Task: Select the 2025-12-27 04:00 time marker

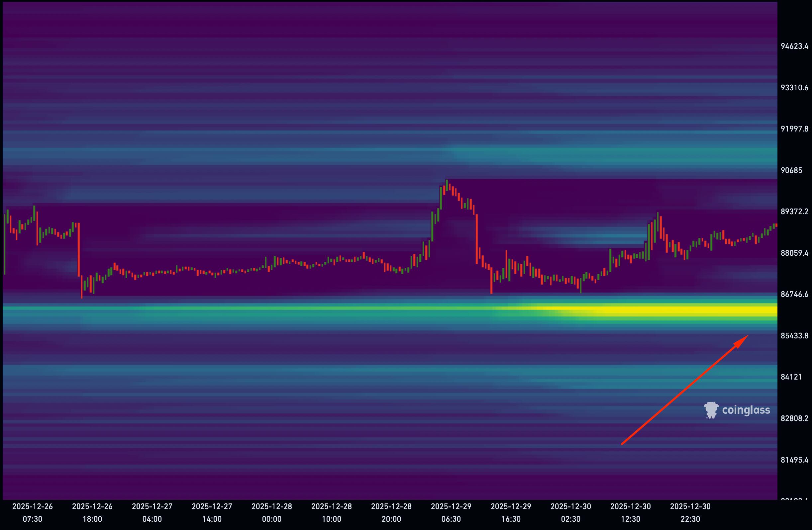Action: click(152, 513)
